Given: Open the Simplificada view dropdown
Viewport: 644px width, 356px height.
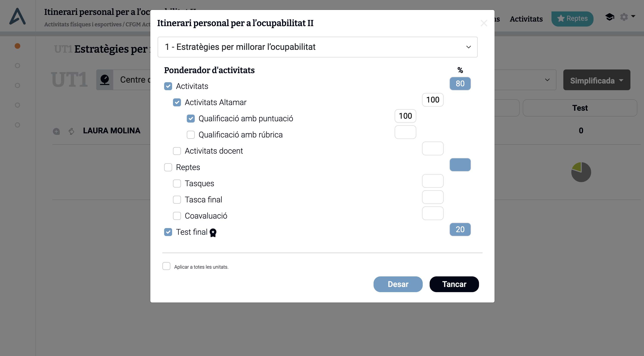Looking at the screenshot, I should (x=597, y=80).
